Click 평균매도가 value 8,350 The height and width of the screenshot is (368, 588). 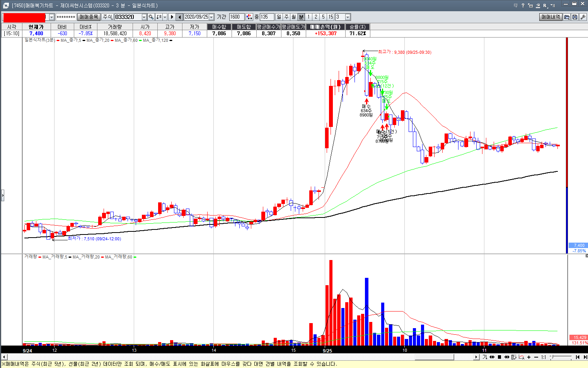click(293, 33)
